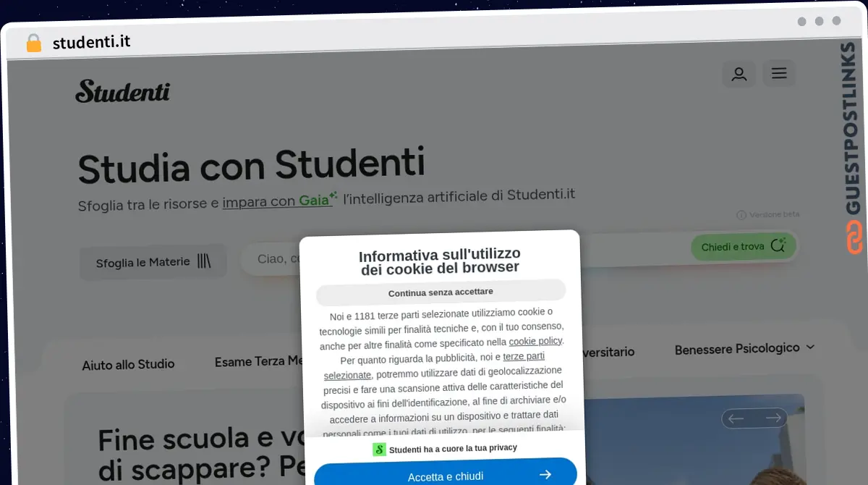The image size is (868, 485).
Task: Click the Studenti logo
Action: pos(123,91)
